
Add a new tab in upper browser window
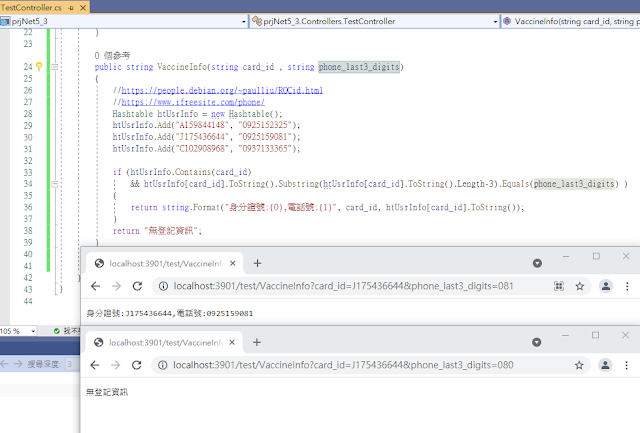[257, 263]
